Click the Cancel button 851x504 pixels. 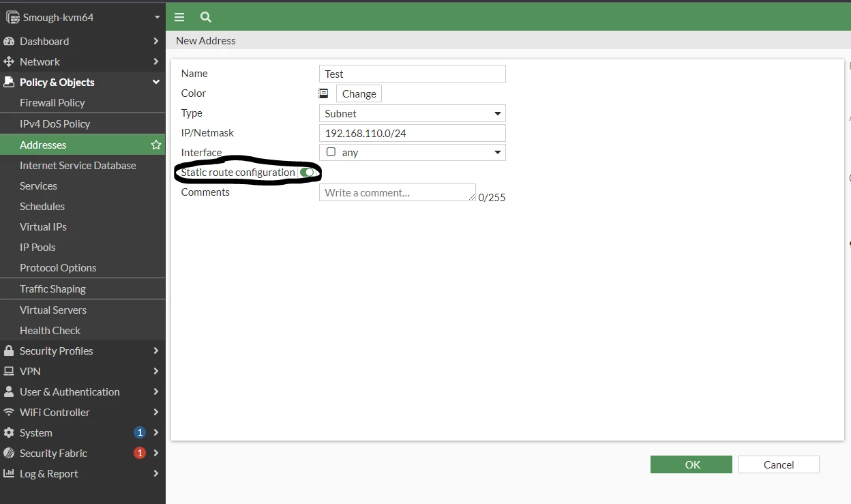pyautogui.click(x=779, y=464)
